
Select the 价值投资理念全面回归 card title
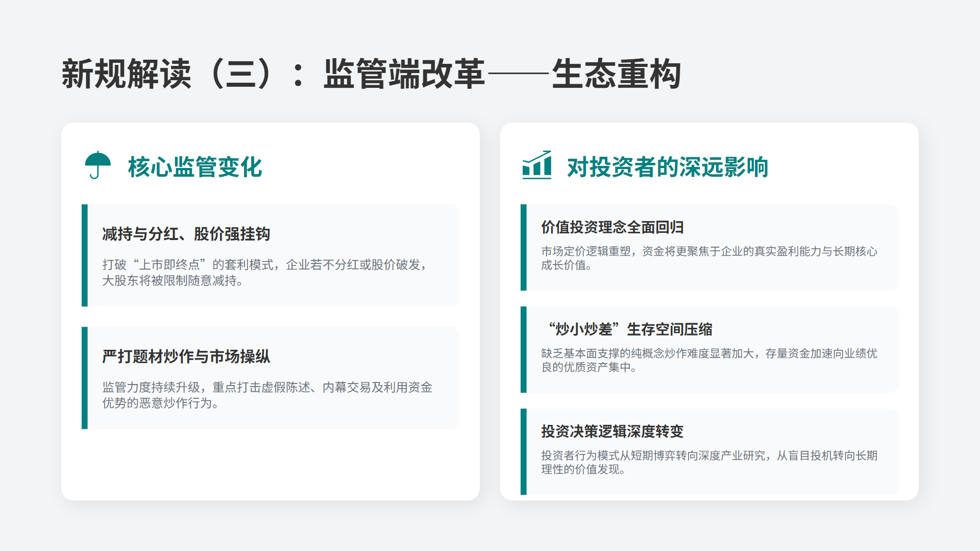[x=612, y=227]
